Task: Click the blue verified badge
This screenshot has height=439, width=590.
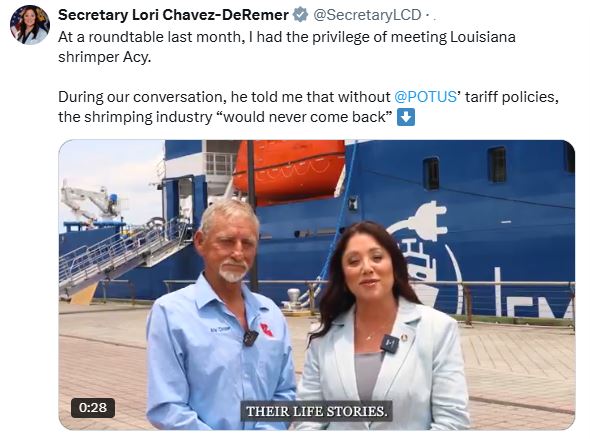Action: (300, 15)
